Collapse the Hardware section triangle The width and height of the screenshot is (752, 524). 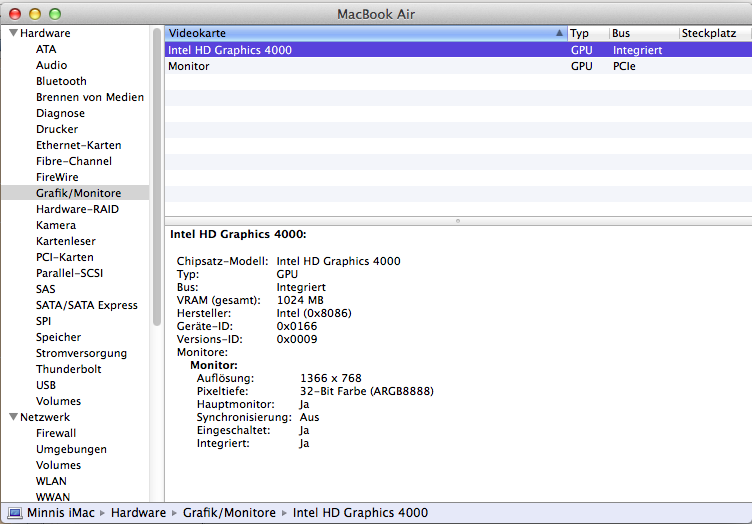(x=13, y=33)
